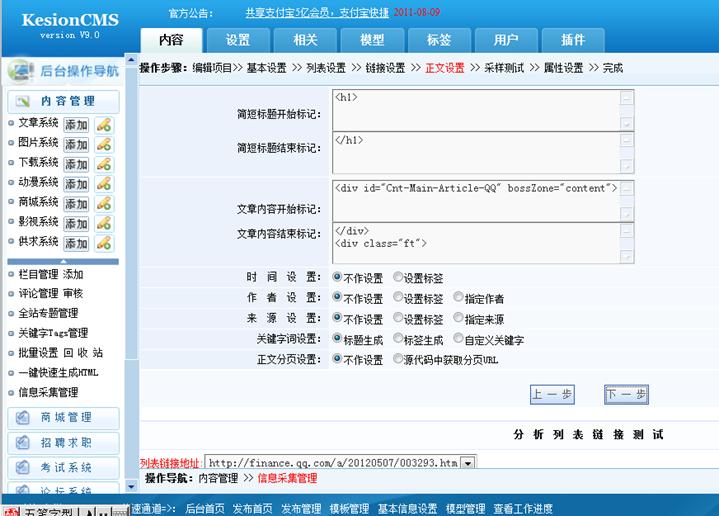
Task: Select 指定来源 radio option
Action: [458, 317]
